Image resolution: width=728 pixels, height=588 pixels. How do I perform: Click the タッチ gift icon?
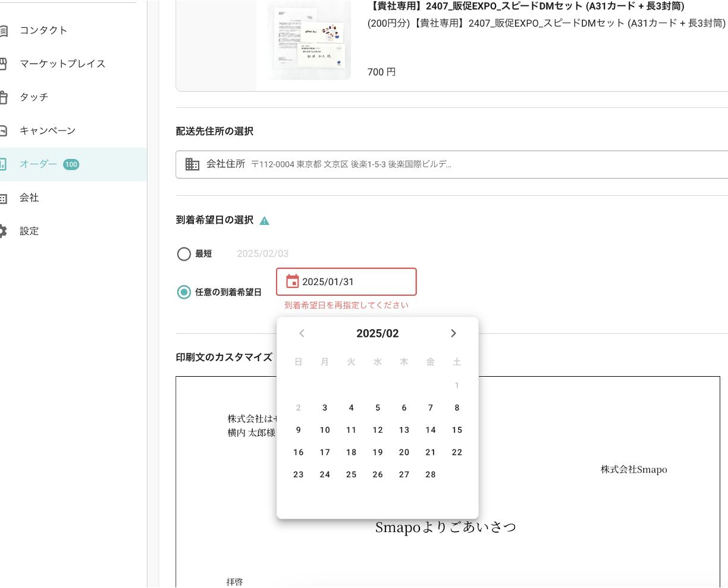click(x=3, y=97)
